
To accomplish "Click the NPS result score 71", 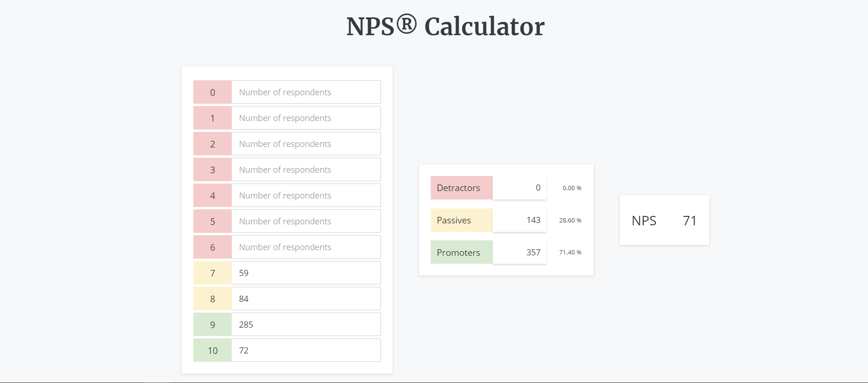I will [690, 221].
